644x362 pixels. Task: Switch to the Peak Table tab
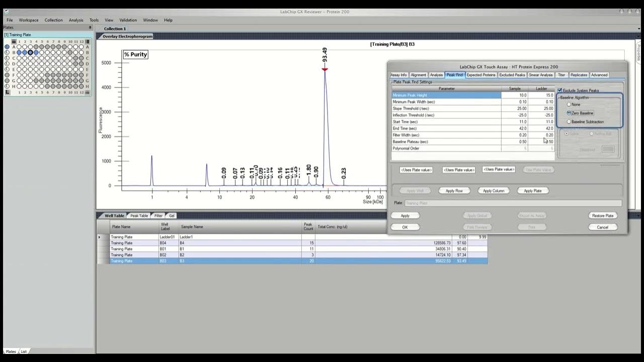pyautogui.click(x=139, y=216)
